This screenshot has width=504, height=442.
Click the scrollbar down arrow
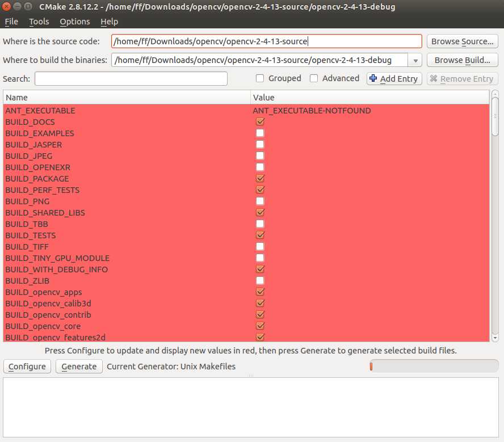(495, 338)
